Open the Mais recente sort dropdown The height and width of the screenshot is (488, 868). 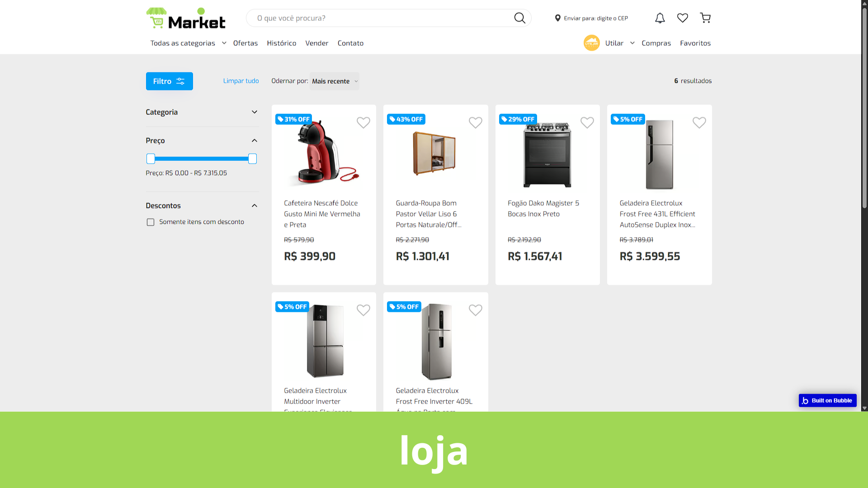pos(335,81)
